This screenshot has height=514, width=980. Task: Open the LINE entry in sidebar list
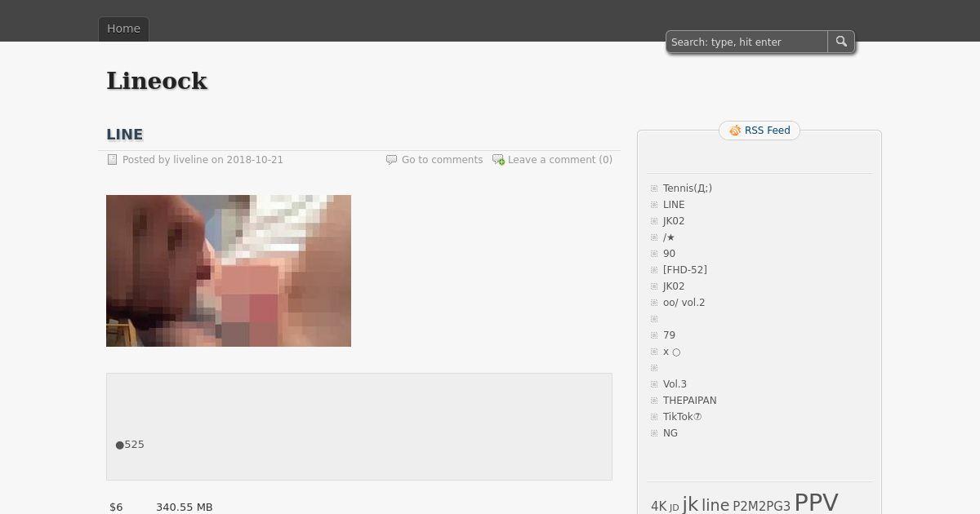click(x=674, y=205)
